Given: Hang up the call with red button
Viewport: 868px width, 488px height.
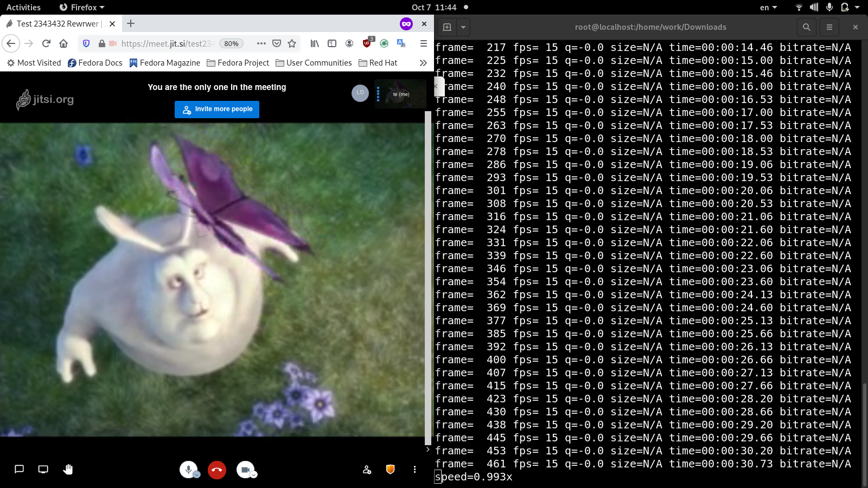Looking at the screenshot, I should click(x=217, y=470).
